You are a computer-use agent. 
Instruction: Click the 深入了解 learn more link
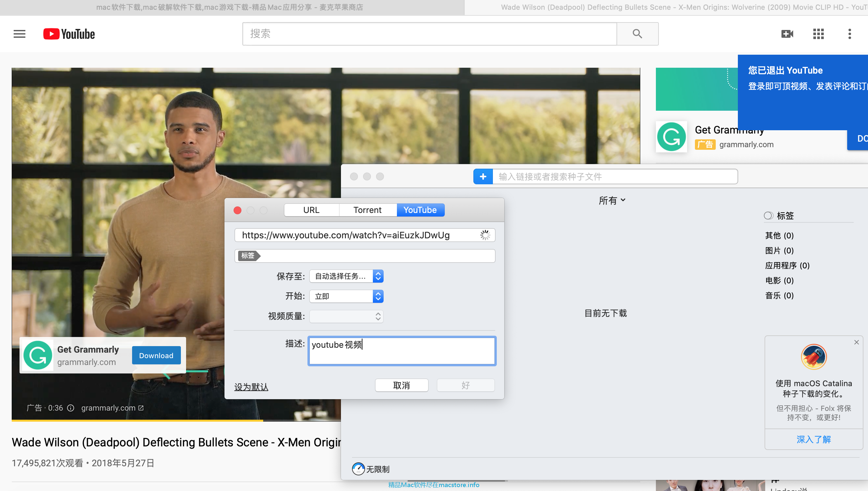point(813,440)
